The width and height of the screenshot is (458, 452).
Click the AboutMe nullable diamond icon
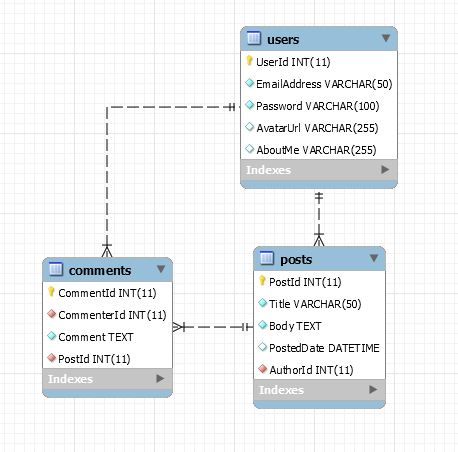click(x=249, y=149)
